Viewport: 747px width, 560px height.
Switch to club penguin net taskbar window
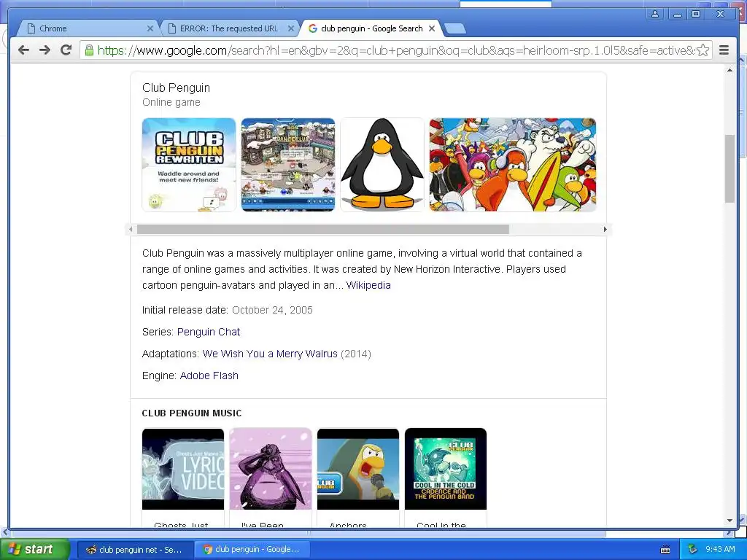point(135,550)
